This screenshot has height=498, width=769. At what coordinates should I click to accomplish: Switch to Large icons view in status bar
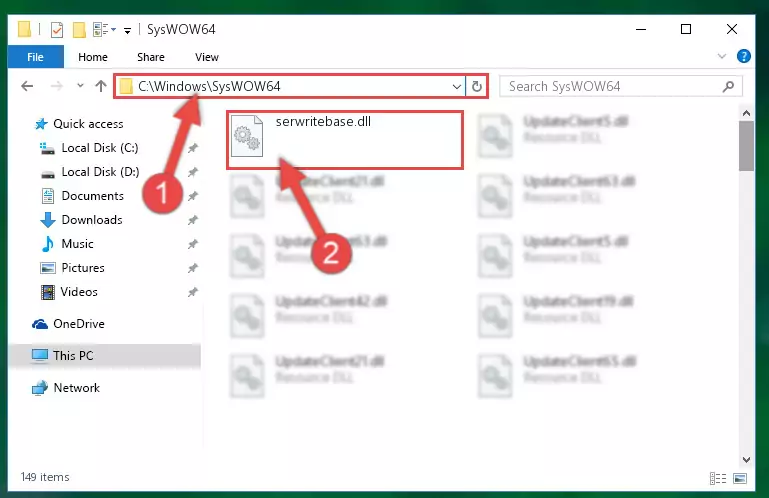[x=740, y=478]
